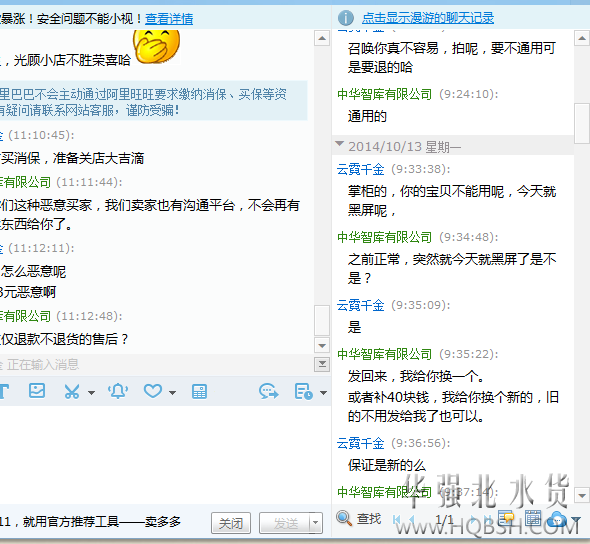Open the calculator icon in chat toolbar
This screenshot has width=590, height=544.
point(199,392)
